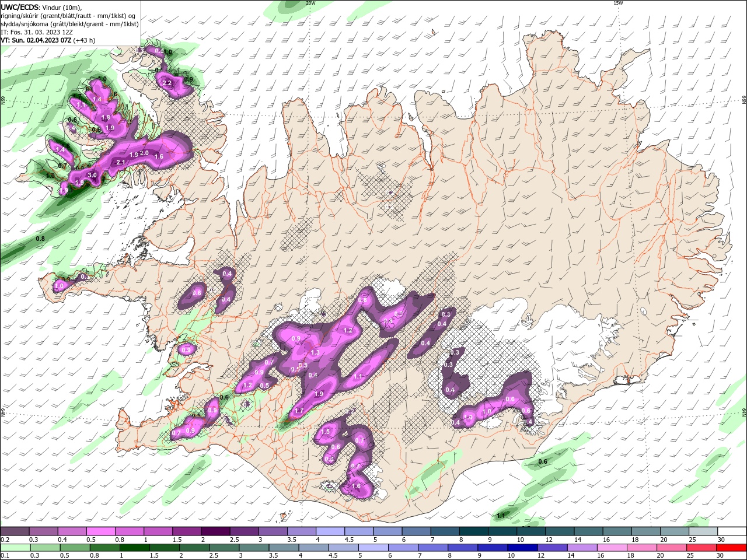Click the bright red rain swatch at 30
747x560 pixels.
[732, 548]
